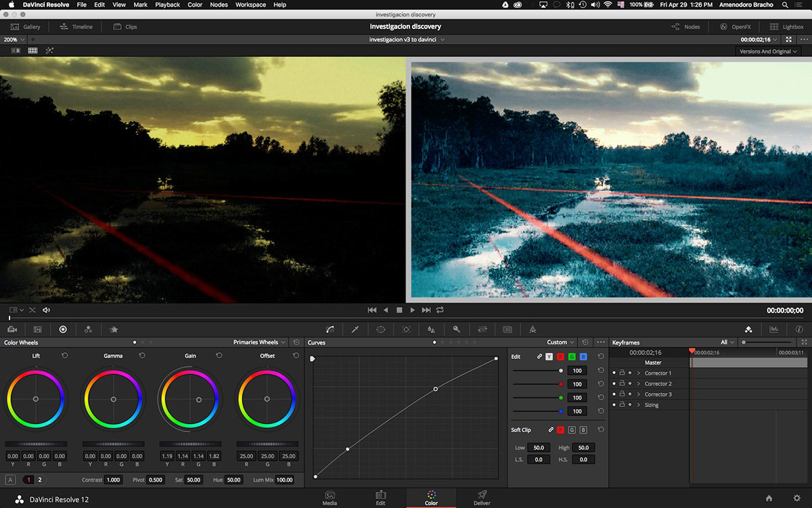Click the play forward transport button
Screen dimensions: 812x508
pyautogui.click(x=412, y=310)
